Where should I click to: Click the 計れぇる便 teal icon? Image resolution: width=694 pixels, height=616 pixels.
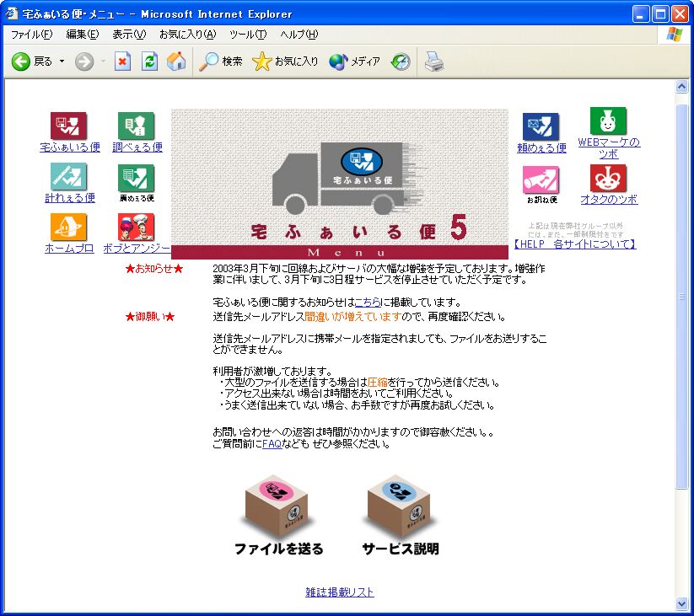pyautogui.click(x=69, y=177)
